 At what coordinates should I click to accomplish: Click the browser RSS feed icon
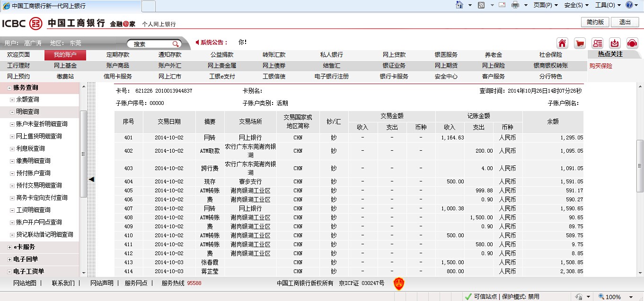click(481, 5)
